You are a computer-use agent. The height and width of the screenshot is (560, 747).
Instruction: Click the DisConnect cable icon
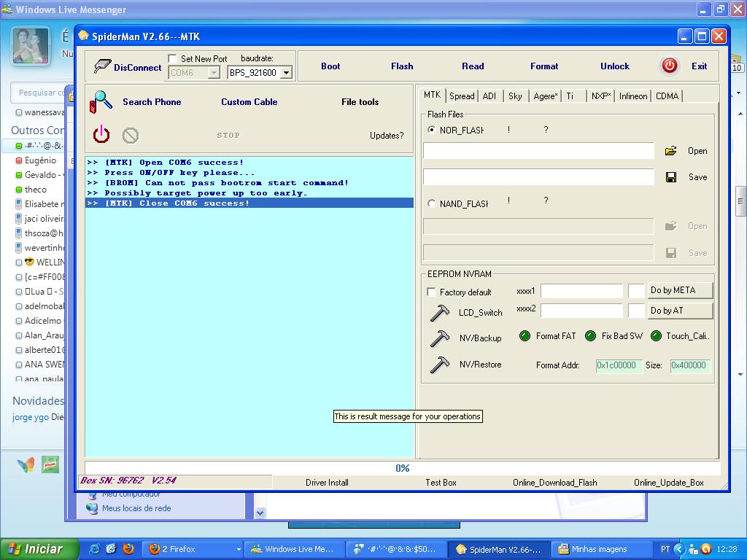[102, 66]
